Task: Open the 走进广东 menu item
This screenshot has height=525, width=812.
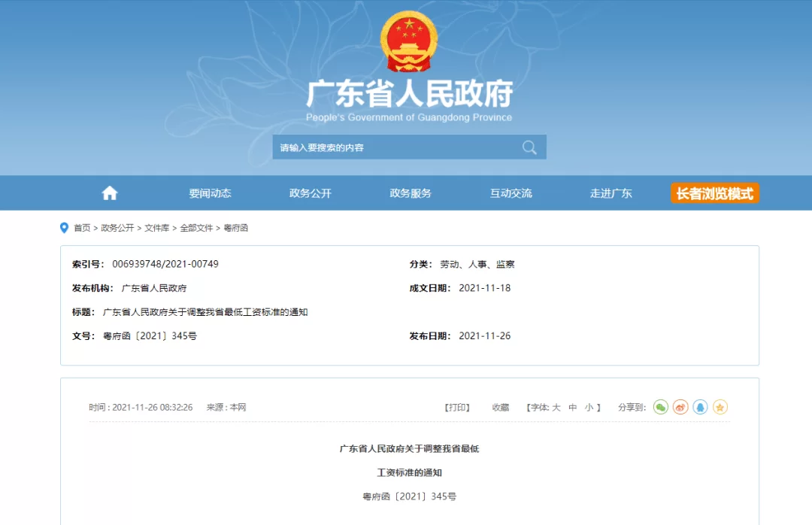Action: pos(611,193)
